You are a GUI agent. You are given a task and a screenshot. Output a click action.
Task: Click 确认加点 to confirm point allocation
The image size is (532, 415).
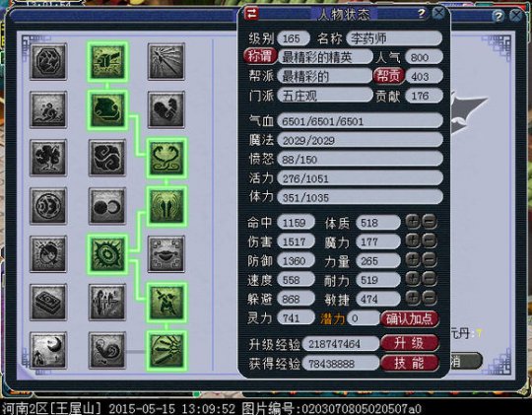(410, 319)
